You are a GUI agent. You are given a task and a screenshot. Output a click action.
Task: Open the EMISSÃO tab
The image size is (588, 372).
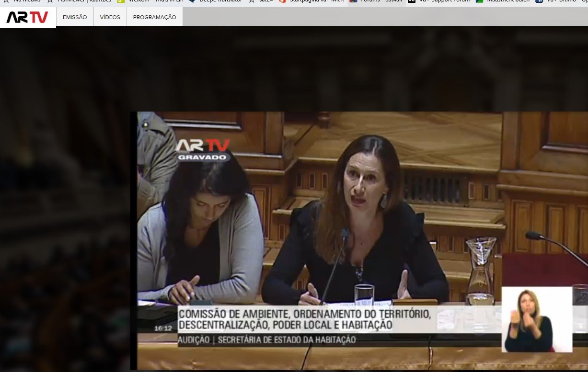pos(75,17)
